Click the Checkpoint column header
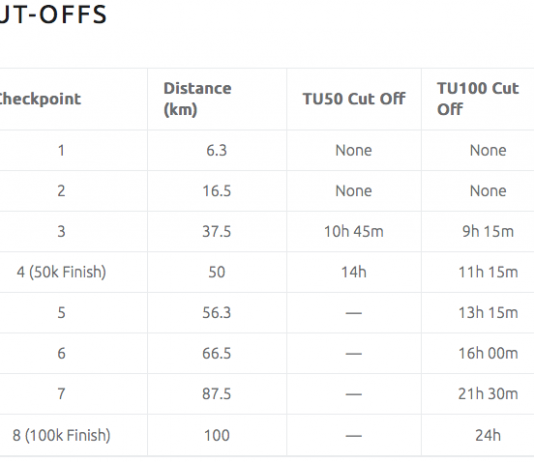 pyautogui.click(x=40, y=99)
